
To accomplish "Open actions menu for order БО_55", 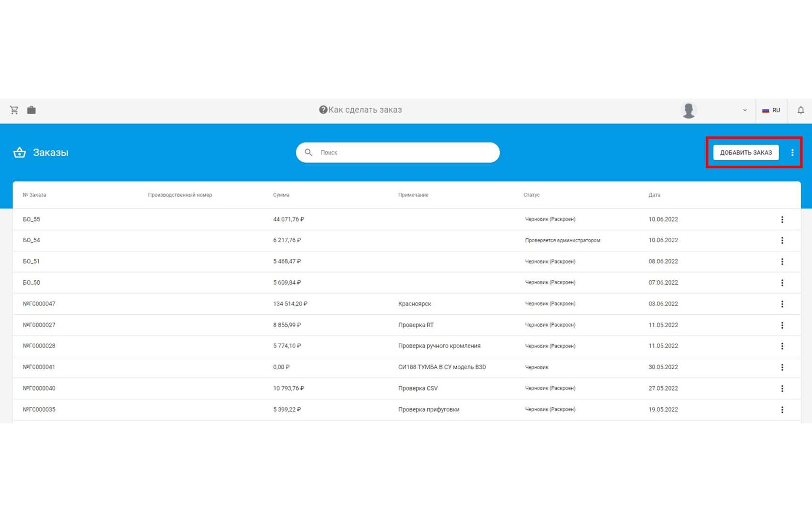I will coord(782,219).
